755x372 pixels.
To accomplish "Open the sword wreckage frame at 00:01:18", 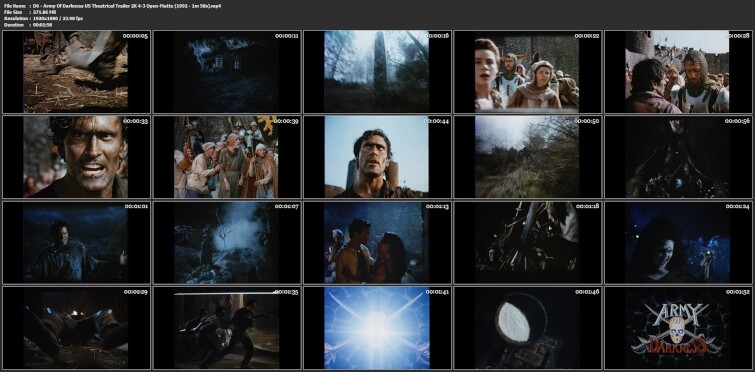I will tap(528, 243).
